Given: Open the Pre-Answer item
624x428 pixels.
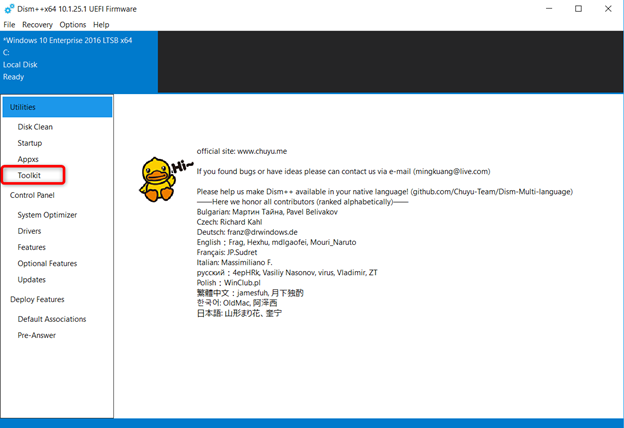Looking at the screenshot, I should pyautogui.click(x=37, y=335).
